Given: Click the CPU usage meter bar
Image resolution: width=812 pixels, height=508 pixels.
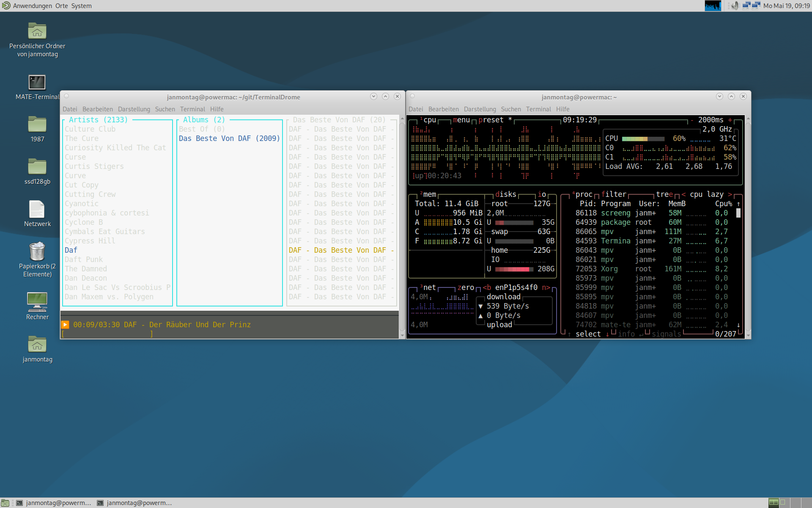Looking at the screenshot, I should pyautogui.click(x=643, y=139).
